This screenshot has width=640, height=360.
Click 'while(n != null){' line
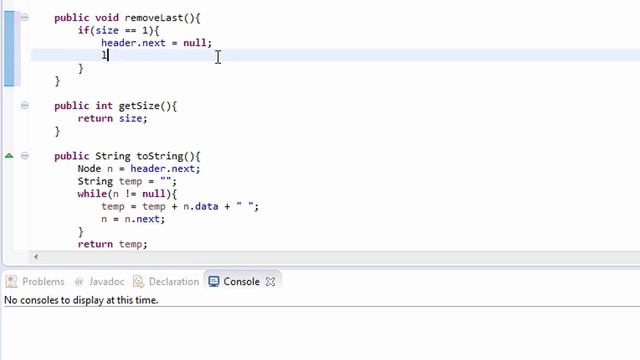coord(127,193)
